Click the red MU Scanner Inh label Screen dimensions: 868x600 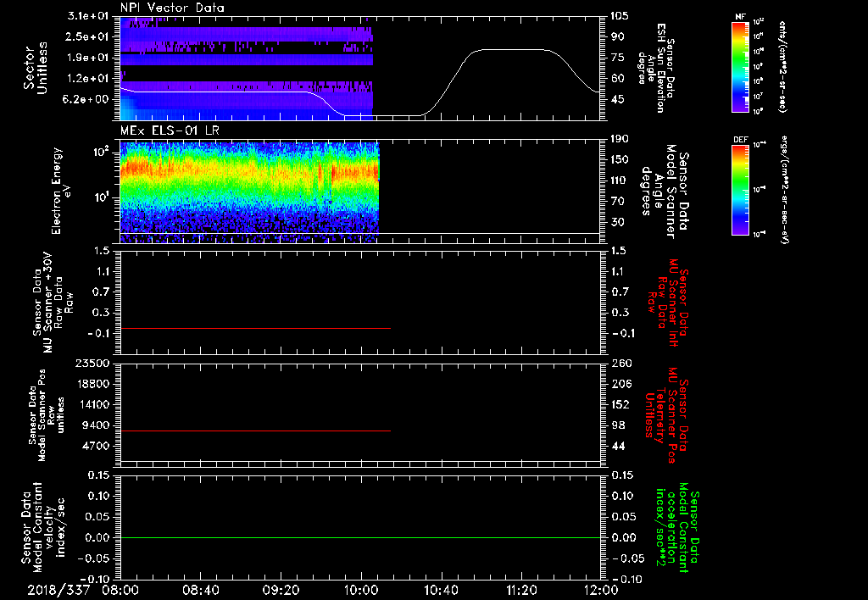coord(668,303)
